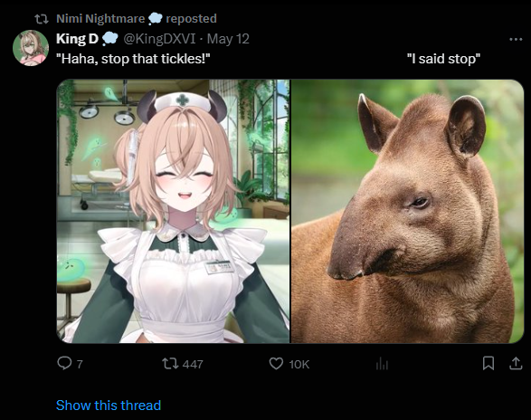The width and height of the screenshot is (531, 420).
Task: Open the tapir photo
Action: (x=407, y=211)
